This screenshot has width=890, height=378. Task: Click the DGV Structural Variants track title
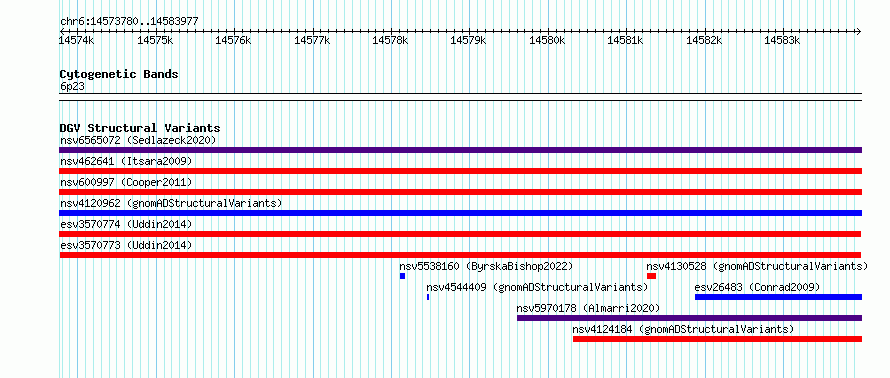tap(140, 128)
